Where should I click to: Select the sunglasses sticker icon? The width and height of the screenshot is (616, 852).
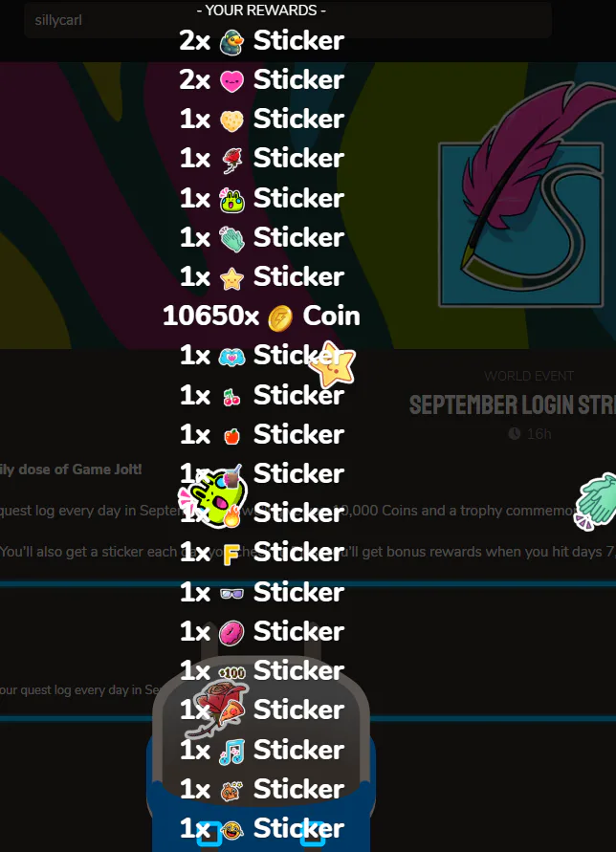pyautogui.click(x=231, y=593)
